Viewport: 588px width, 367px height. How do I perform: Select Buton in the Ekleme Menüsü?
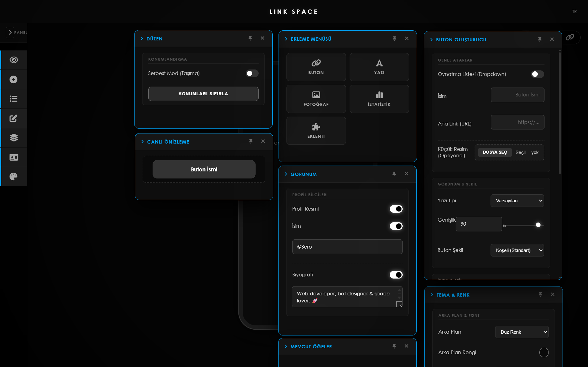(x=316, y=67)
